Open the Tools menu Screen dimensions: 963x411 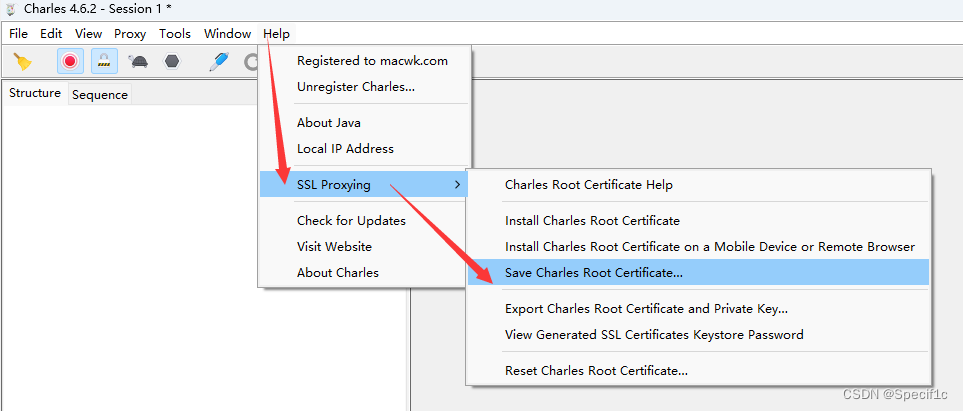pyautogui.click(x=175, y=34)
